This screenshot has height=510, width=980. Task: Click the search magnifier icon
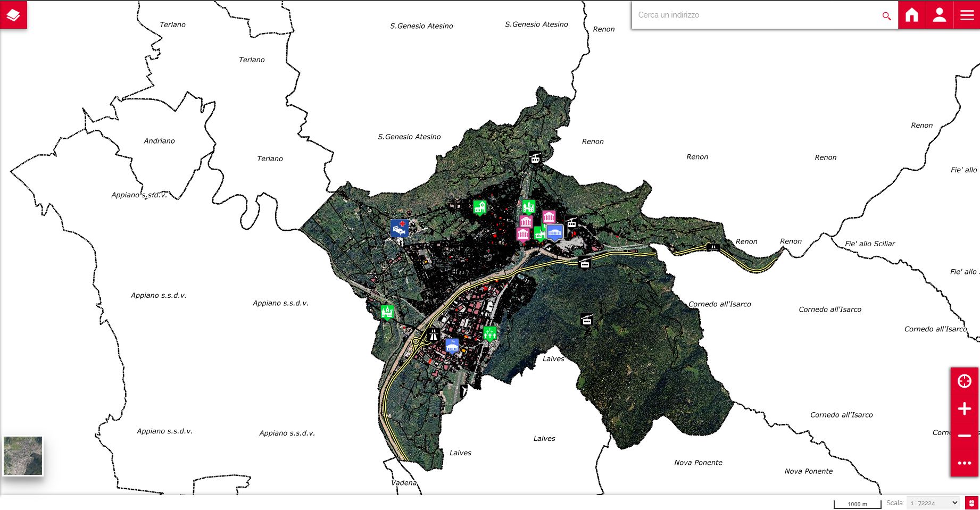[x=886, y=15]
